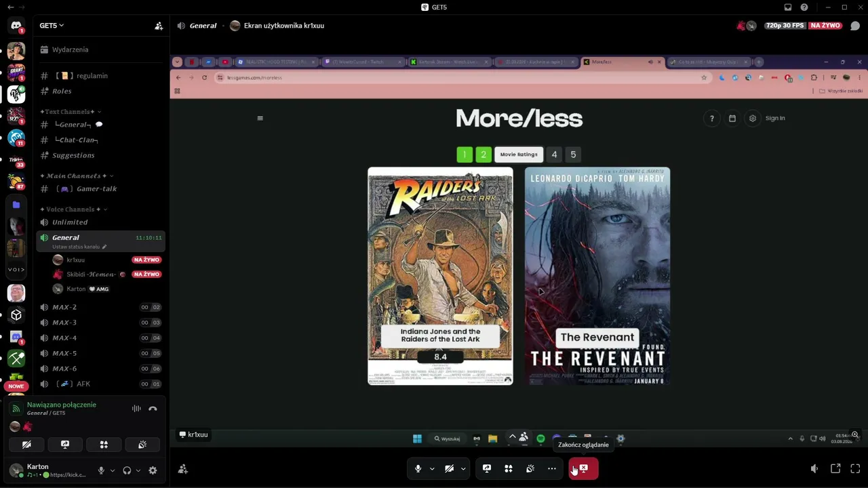Image resolution: width=868 pixels, height=488 pixels.
Task: Open More/less settings gear icon
Action: point(752,119)
